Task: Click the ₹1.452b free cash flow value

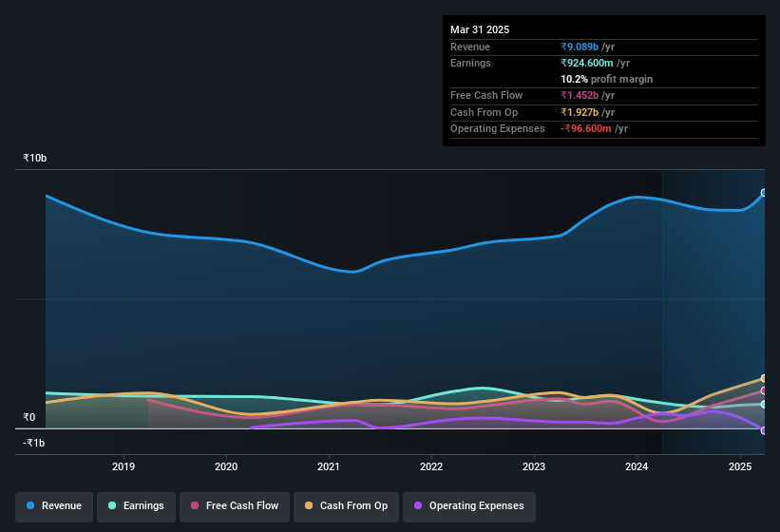Action: coord(580,95)
